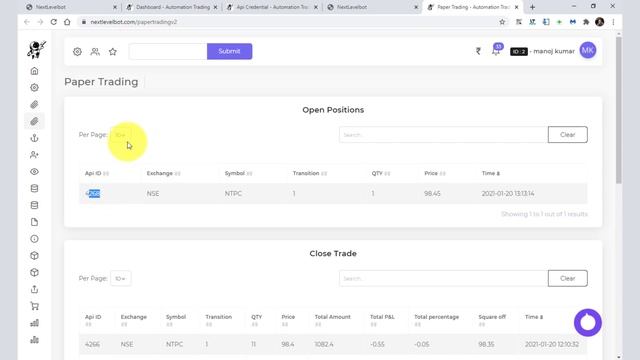
Task: Open the Close Trade Per Page dropdown
Action: [x=120, y=278]
